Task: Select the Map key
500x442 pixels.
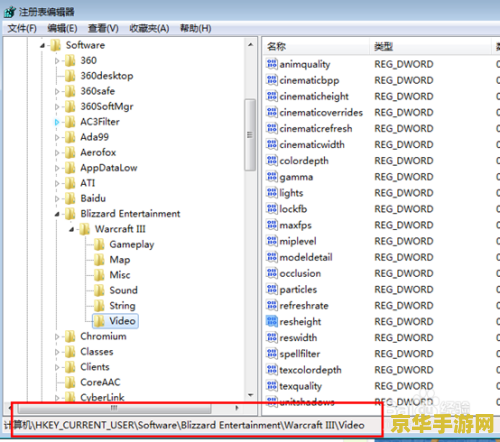Action: tap(120, 260)
